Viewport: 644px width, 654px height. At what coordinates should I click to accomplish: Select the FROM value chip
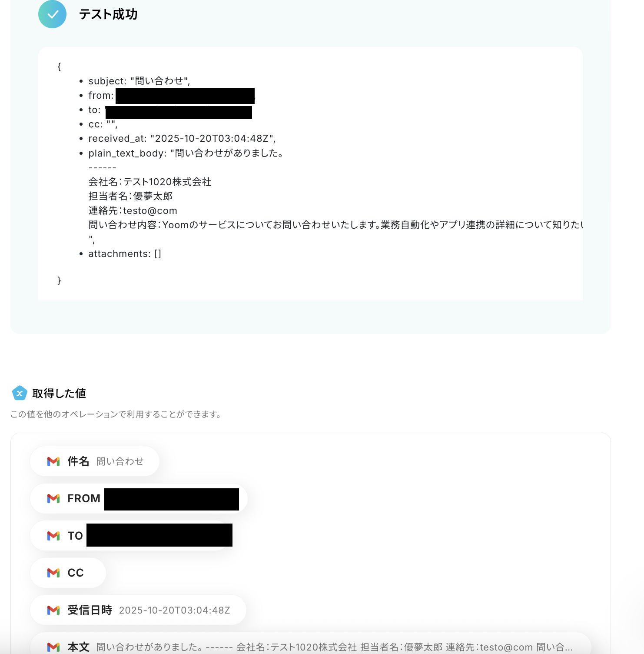tap(139, 498)
